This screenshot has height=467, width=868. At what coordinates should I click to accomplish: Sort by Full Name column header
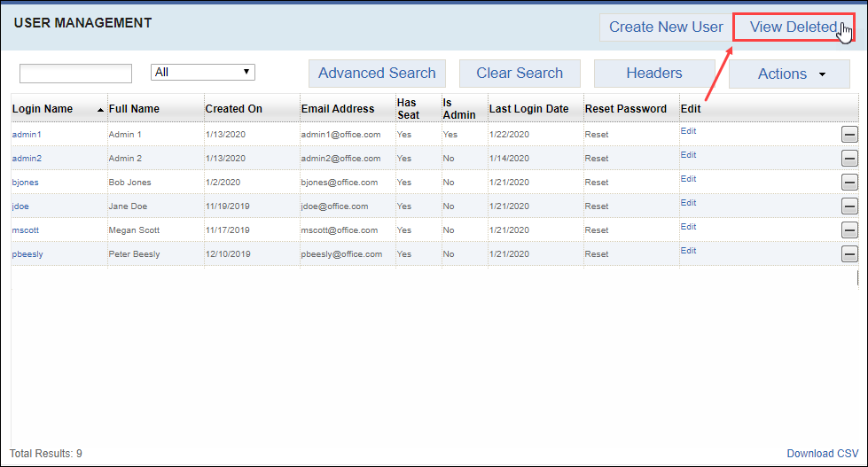point(134,109)
